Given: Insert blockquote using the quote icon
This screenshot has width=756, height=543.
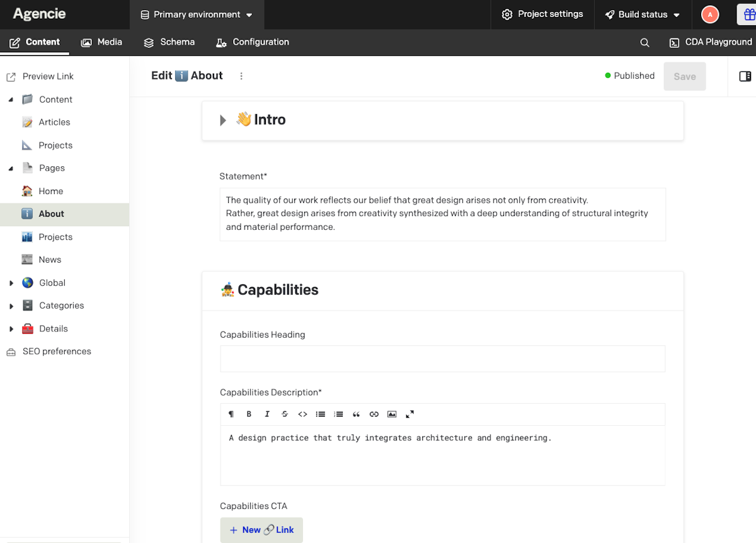Looking at the screenshot, I should coord(356,414).
